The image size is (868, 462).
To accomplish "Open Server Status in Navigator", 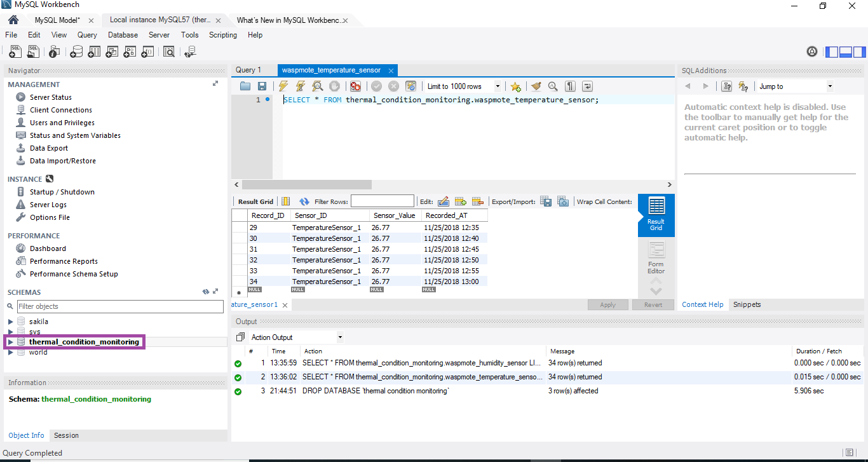I will point(51,97).
